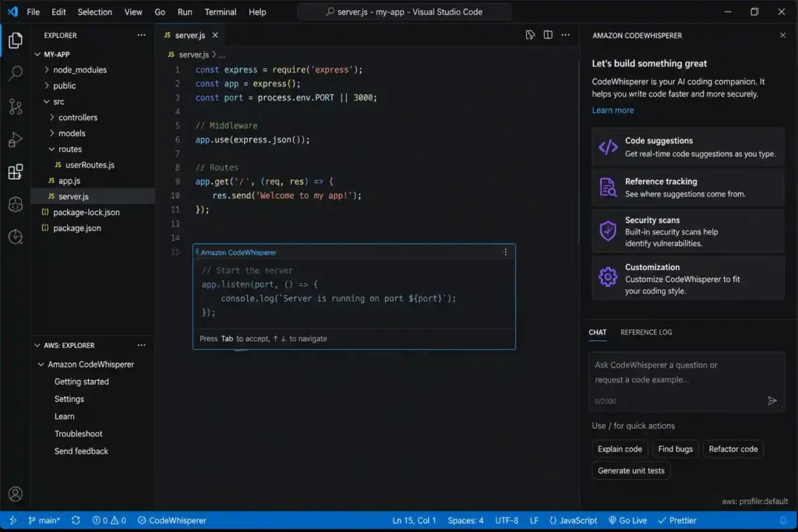Image resolution: width=798 pixels, height=532 pixels.
Task: Close the server.js editor tab
Action: tap(215, 35)
